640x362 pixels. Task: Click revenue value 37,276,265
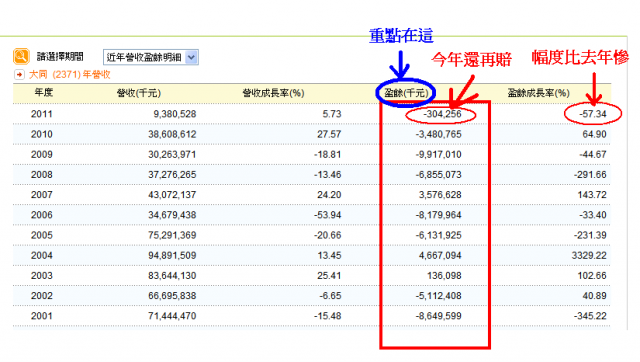pos(172,175)
